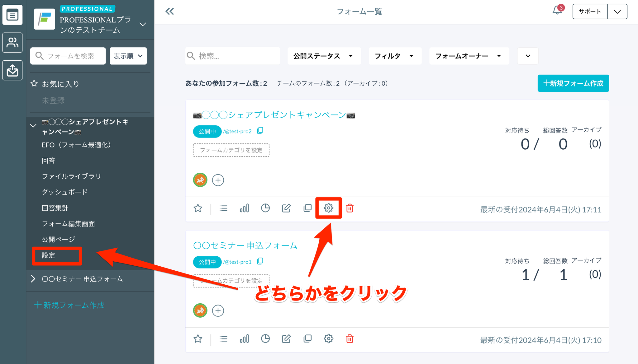Screen dimensions: 638x364
Task: Toggle the favorite star on the ○○セミナー form
Action: coord(198,338)
